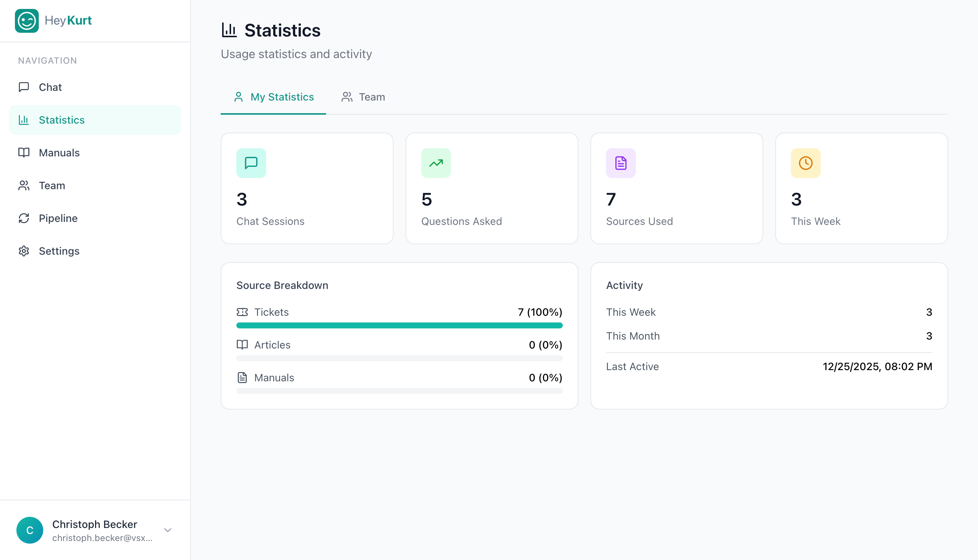The image size is (978, 560).
Task: Click the clock icon on This Week card
Action: point(805,163)
